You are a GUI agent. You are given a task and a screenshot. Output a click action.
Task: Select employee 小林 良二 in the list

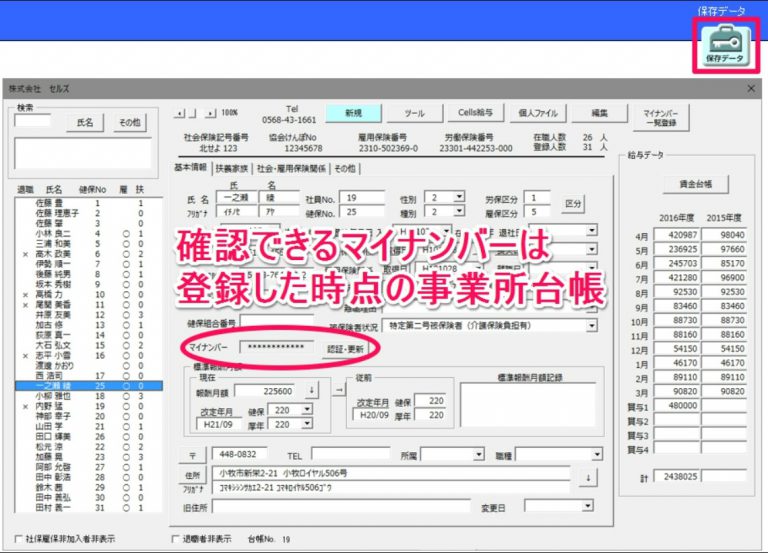click(88, 234)
